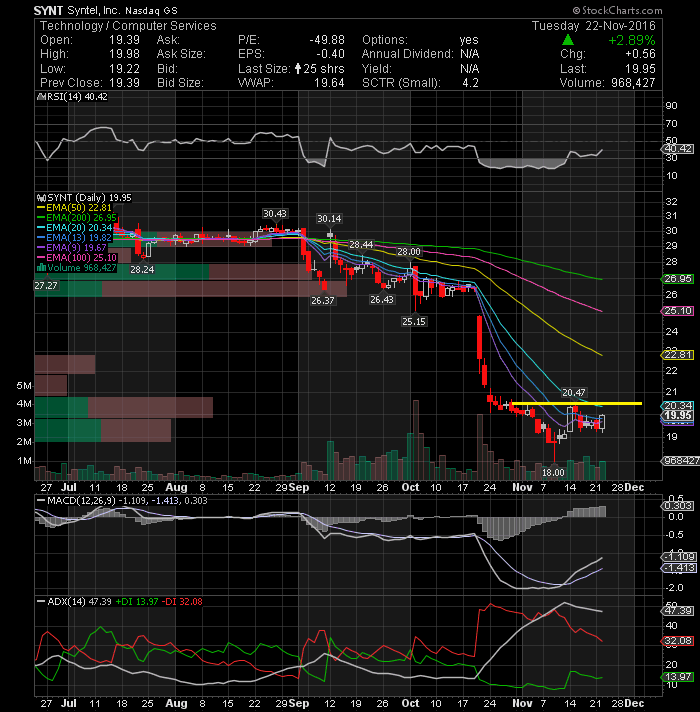Screen dimensions: 700x712
Task: Click the 28.44 price label
Action: click(361, 245)
